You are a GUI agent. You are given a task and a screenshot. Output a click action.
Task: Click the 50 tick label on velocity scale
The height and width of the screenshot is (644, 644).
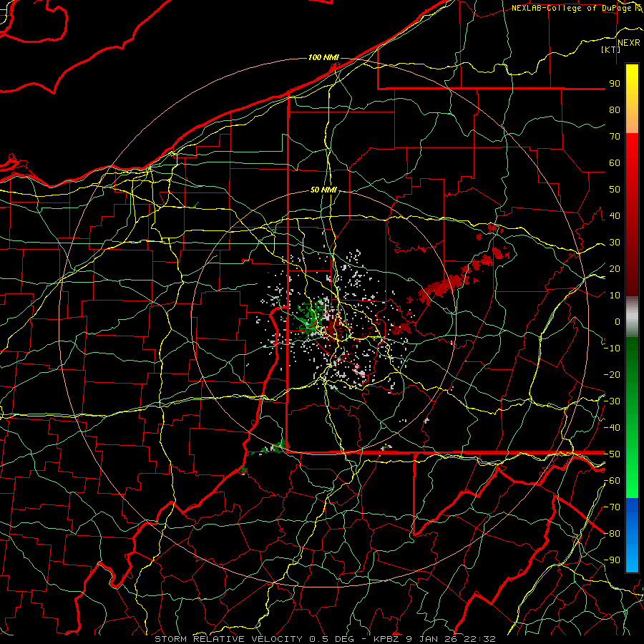[x=615, y=190]
